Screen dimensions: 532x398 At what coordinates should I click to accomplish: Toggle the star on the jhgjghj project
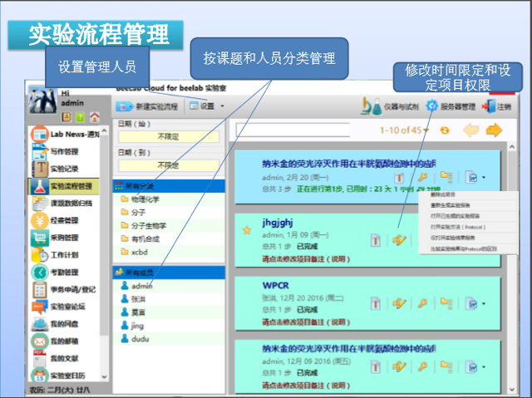[x=247, y=230]
